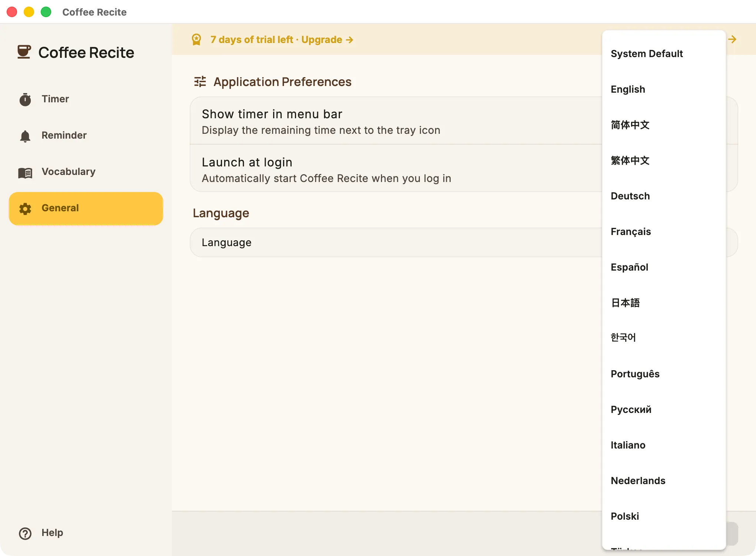The width and height of the screenshot is (756, 556).
Task: Click the Upgrade trial link
Action: click(x=327, y=40)
